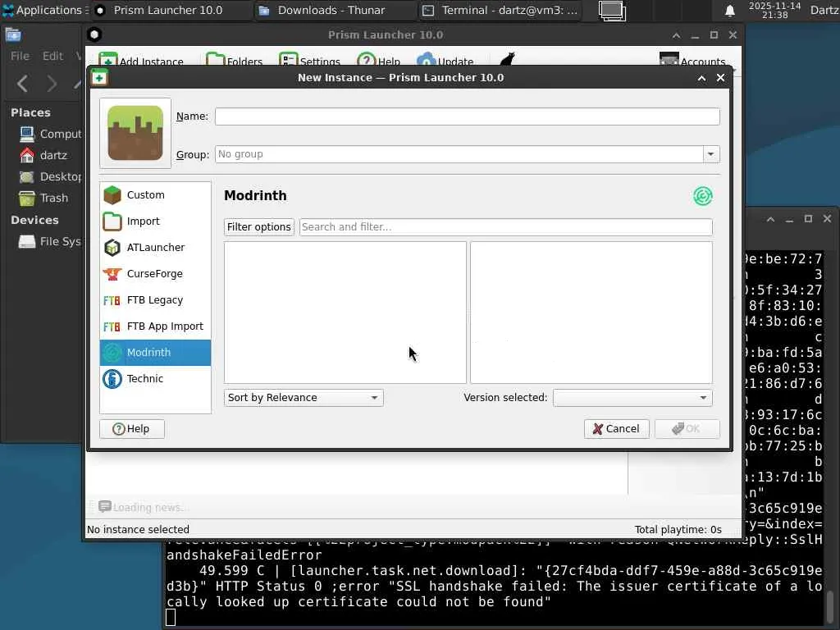
Task: Click the Thunar window icon
Action: 13,34
